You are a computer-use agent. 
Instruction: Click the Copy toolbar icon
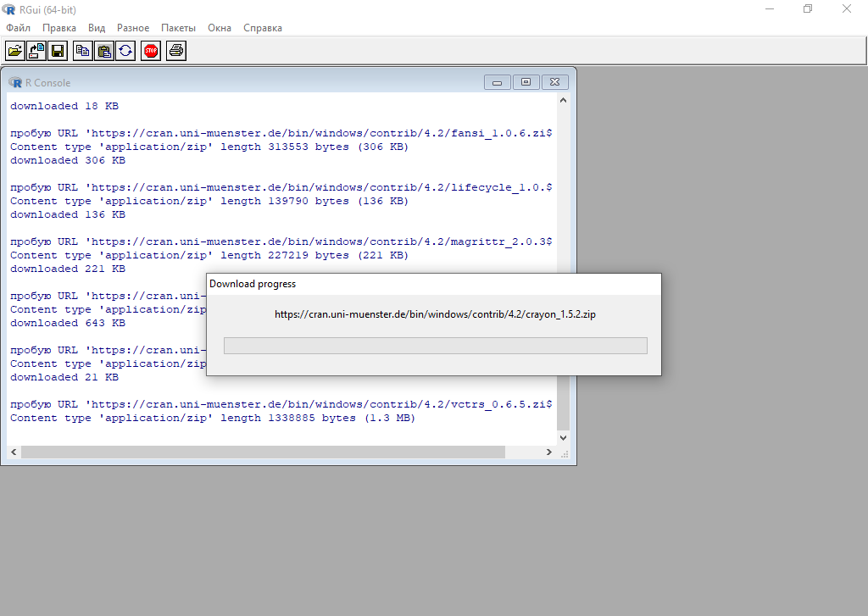82,51
